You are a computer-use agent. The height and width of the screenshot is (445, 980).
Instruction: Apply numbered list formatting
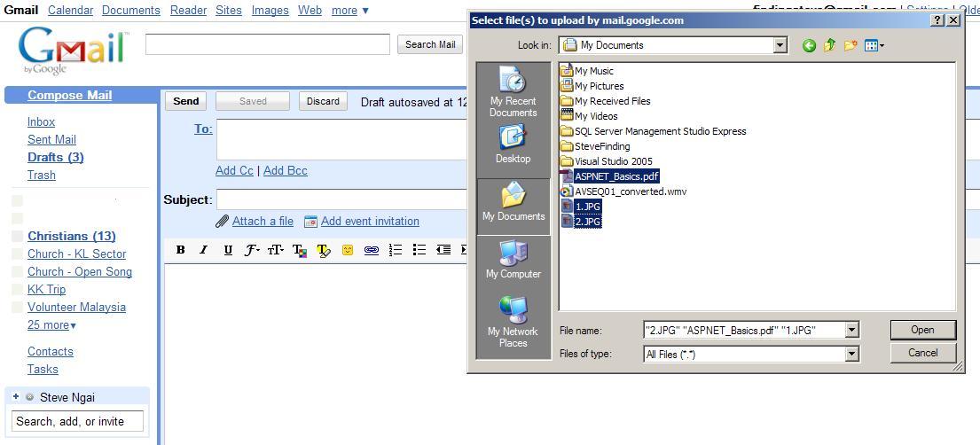[395, 250]
